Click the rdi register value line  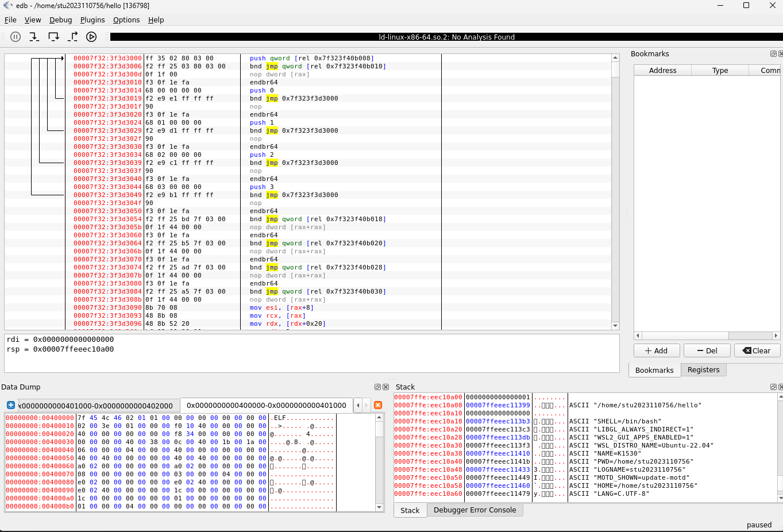tap(60, 340)
